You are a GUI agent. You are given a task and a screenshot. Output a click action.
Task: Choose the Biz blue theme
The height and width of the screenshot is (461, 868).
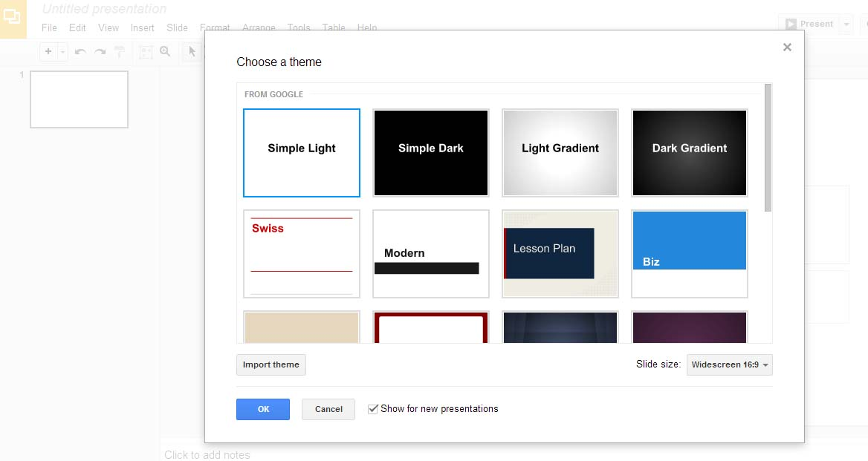coord(689,253)
